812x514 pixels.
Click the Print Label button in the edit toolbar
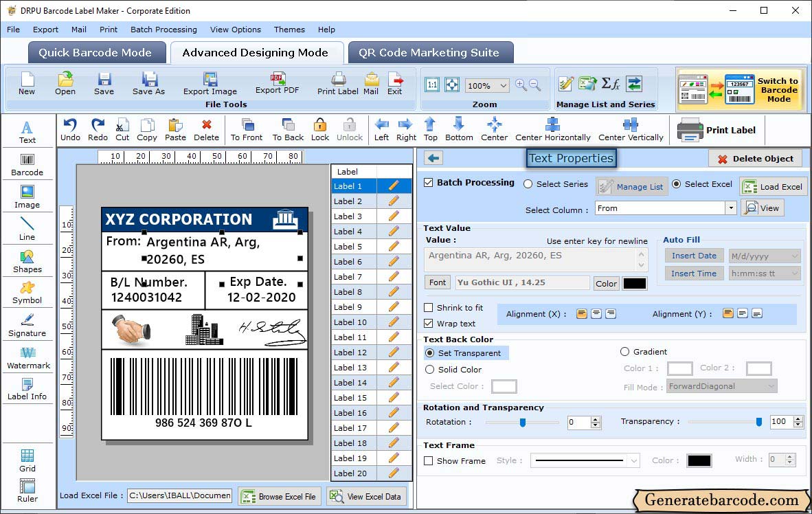tap(717, 130)
